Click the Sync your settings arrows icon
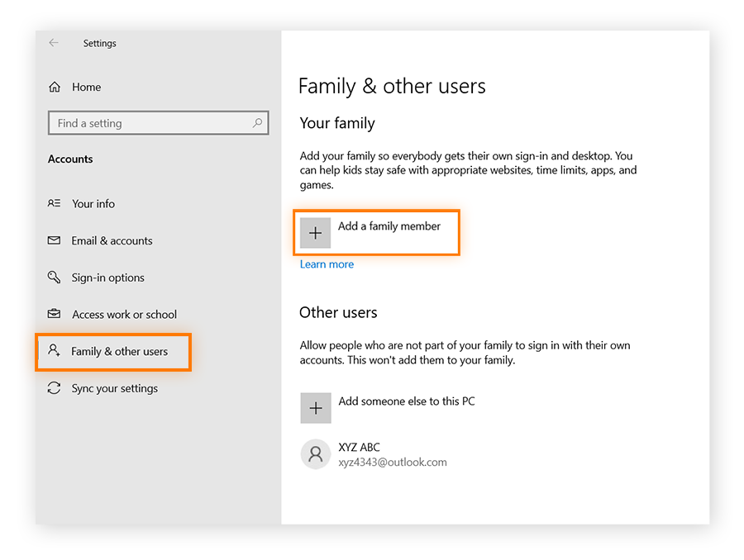The image size is (744, 560). click(54, 388)
